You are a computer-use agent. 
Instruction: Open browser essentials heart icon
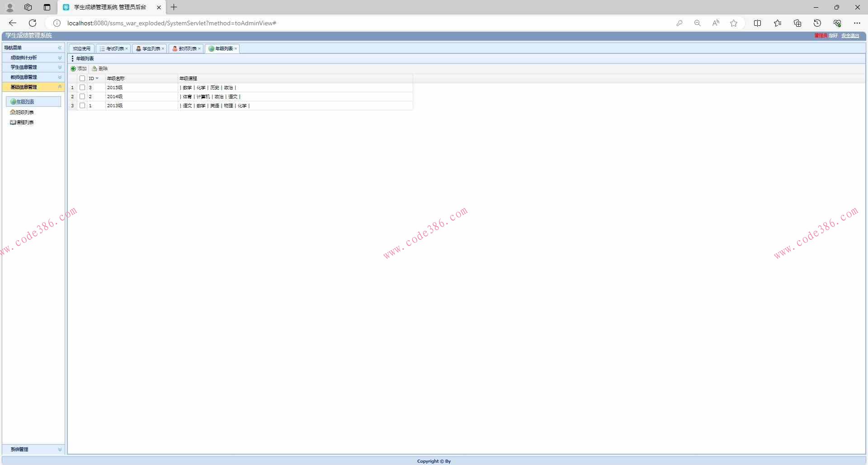(x=837, y=23)
